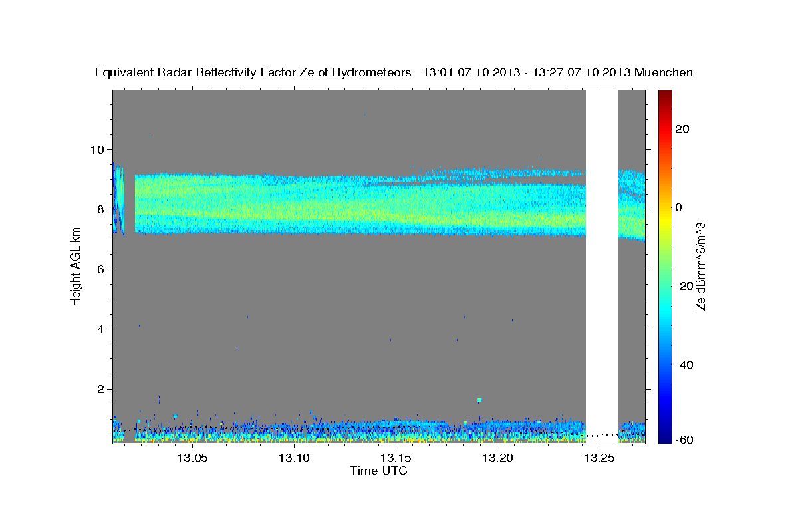Screen dimensions: 798x532
Task: Click the 13:10 time tick label
Action: [295, 458]
